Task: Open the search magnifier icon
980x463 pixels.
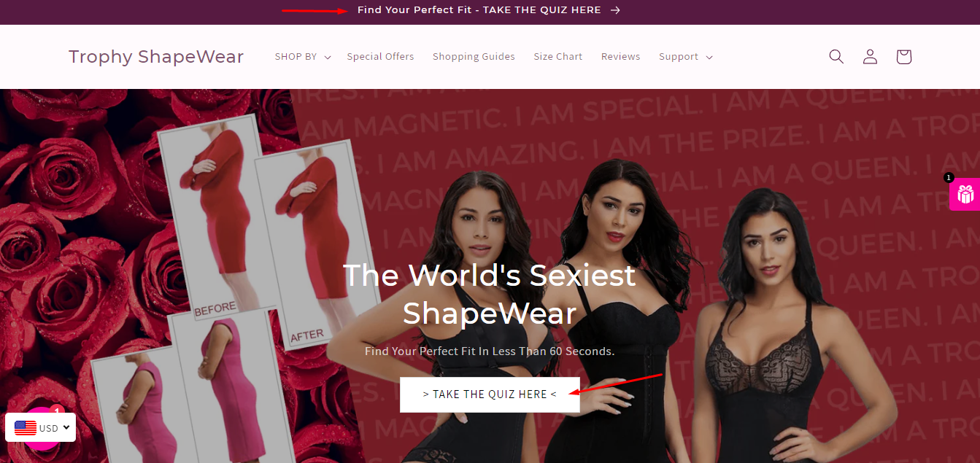Action: tap(836, 57)
